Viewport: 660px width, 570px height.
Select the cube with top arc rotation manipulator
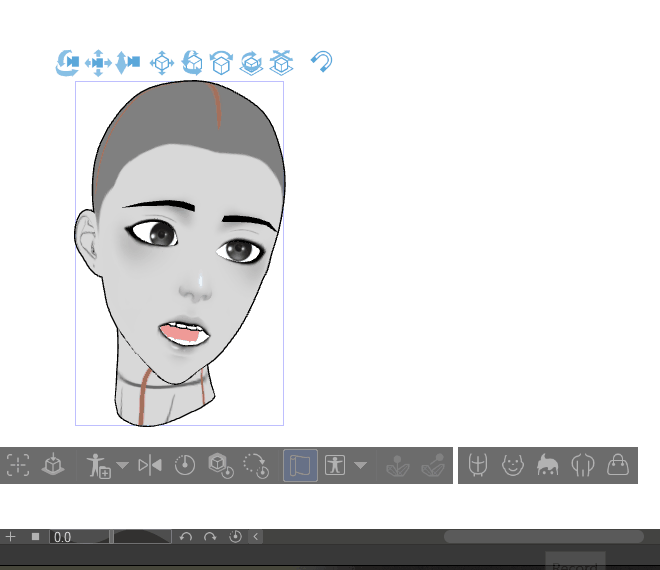pos(221,63)
